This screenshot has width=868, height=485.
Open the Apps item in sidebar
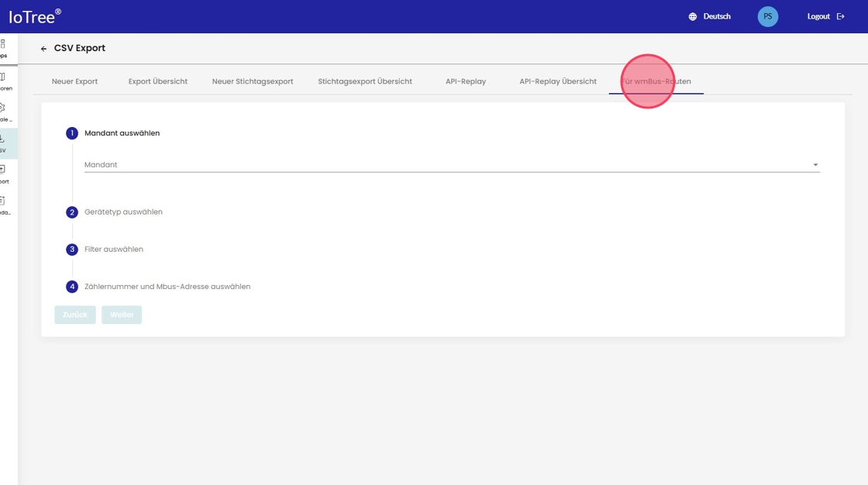(x=3, y=48)
